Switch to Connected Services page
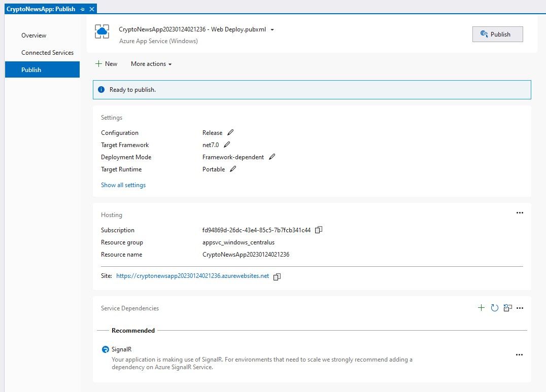Screen dimensions: 546x392 (x=47, y=53)
